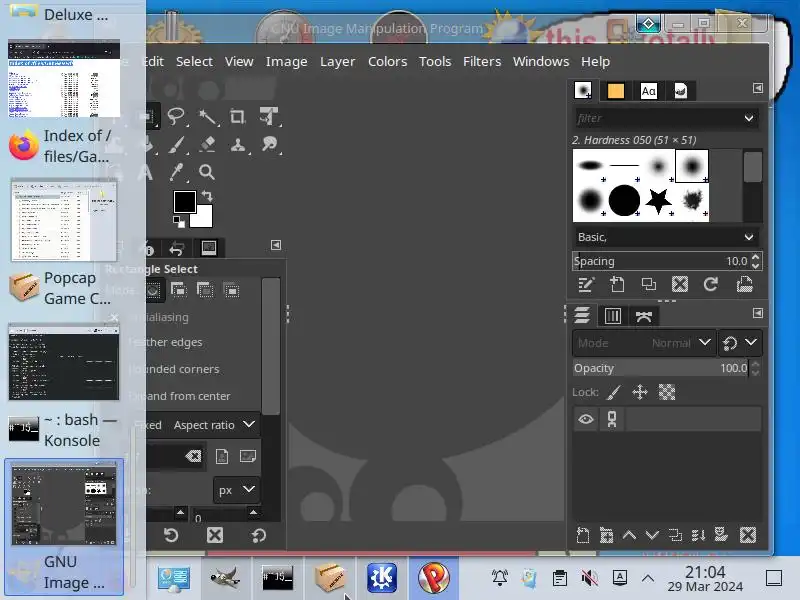Toggle lock alpha channel
800x600 pixels.
coord(667,392)
